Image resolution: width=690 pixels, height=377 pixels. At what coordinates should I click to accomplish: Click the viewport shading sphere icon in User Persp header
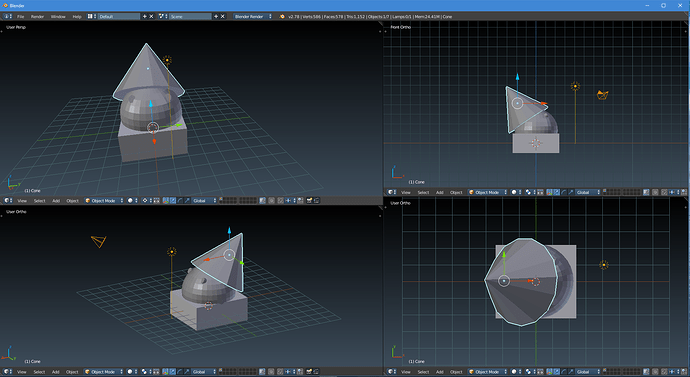(x=130, y=201)
